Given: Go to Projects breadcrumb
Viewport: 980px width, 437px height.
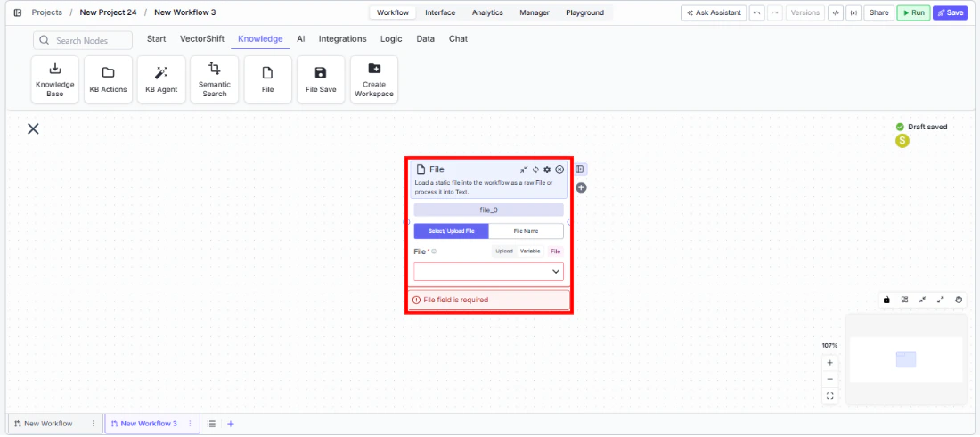Looking at the screenshot, I should 47,12.
